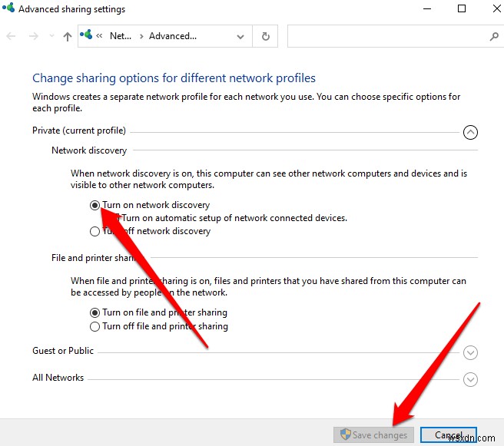Image resolution: width=504 pixels, height=446 pixels.
Task: Click the Private (current profile) heading
Action: [x=79, y=130]
